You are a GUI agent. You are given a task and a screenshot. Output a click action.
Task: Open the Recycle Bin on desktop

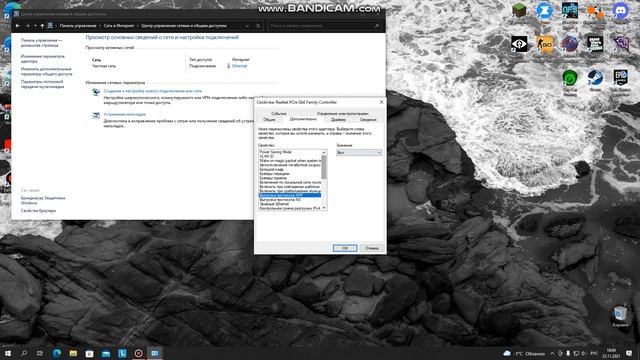coord(620,315)
